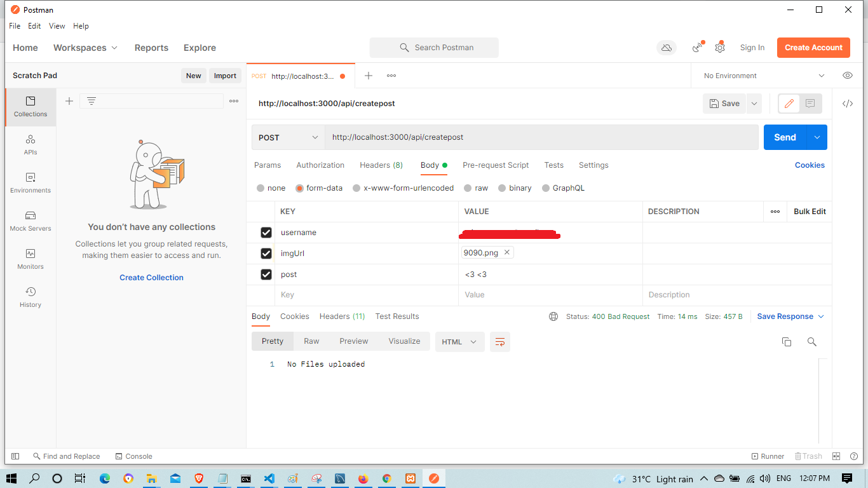Open table column options three dots
868x488 pixels.
point(775,212)
